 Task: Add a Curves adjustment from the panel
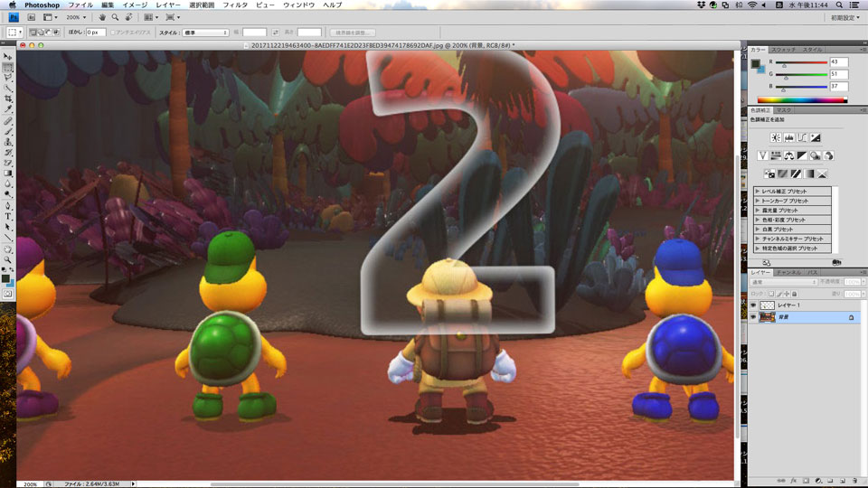(802, 137)
